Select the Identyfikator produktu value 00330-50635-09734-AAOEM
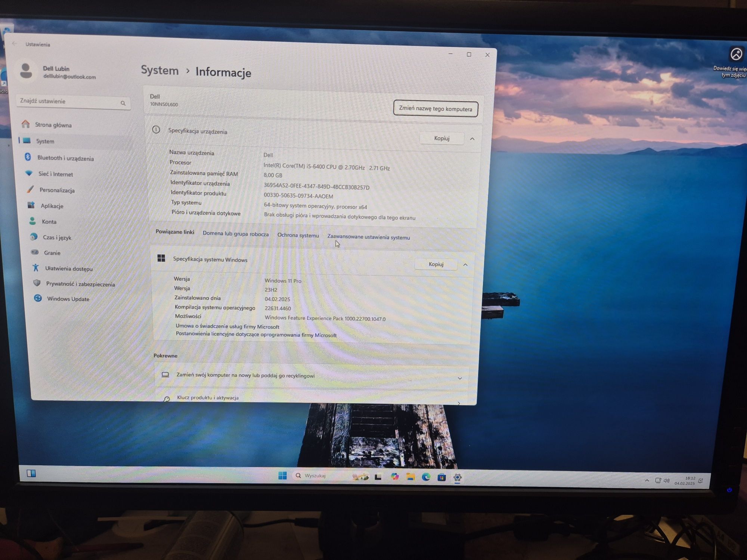This screenshot has height=560, width=747. [298, 196]
